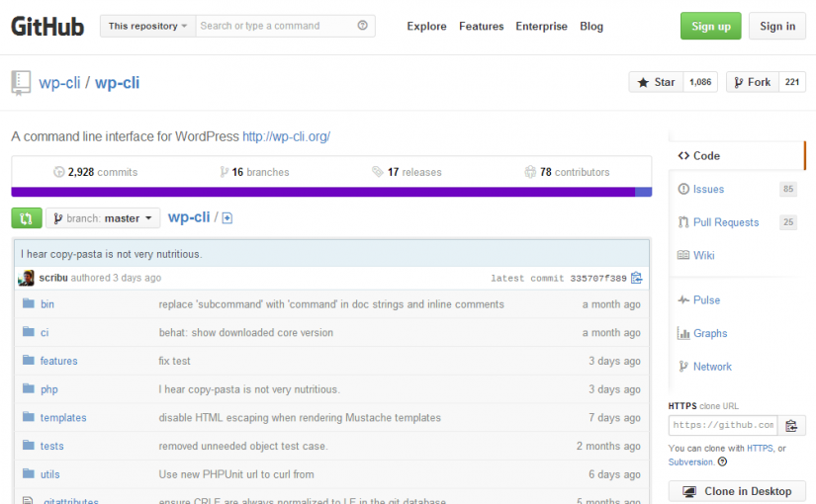Star the wp-cli repository

pos(656,82)
